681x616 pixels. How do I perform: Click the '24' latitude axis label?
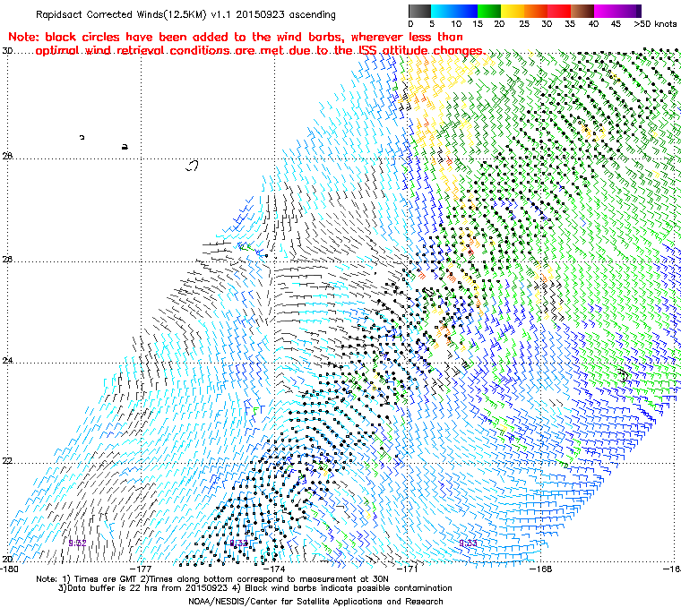[x=7, y=361]
